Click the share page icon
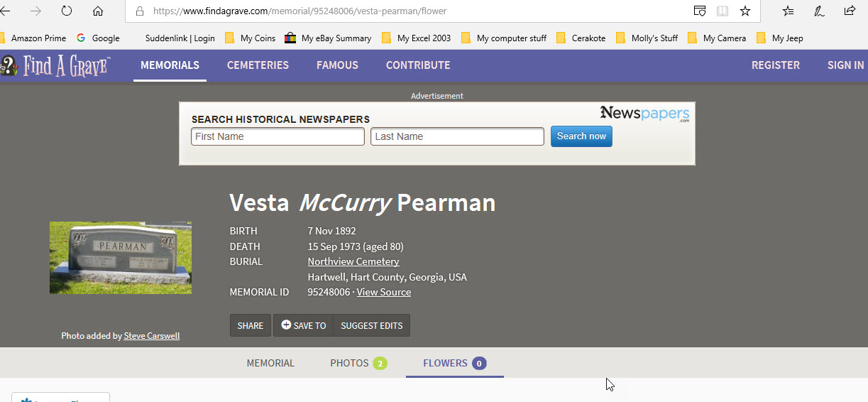The height and width of the screenshot is (402, 868). 850,11
